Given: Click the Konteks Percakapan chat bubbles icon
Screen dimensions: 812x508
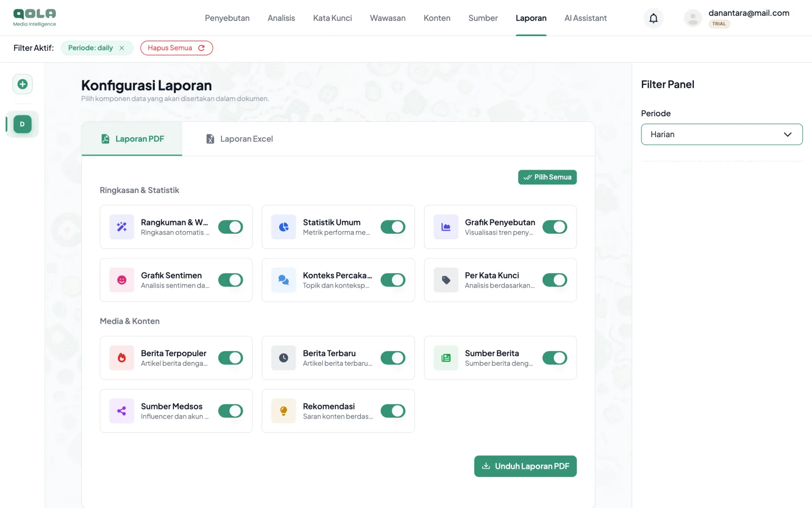Looking at the screenshot, I should point(284,280).
